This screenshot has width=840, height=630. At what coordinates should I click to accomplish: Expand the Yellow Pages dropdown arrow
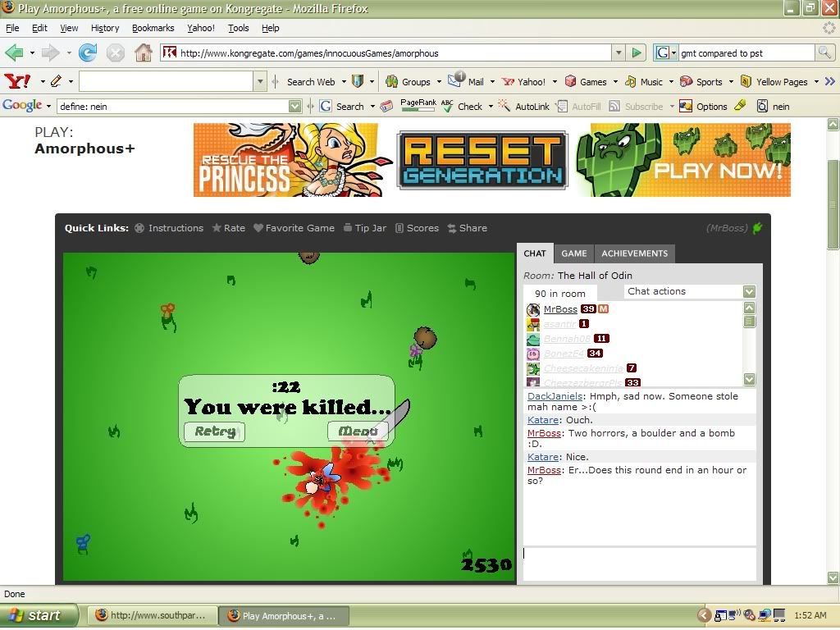pyautogui.click(x=816, y=82)
